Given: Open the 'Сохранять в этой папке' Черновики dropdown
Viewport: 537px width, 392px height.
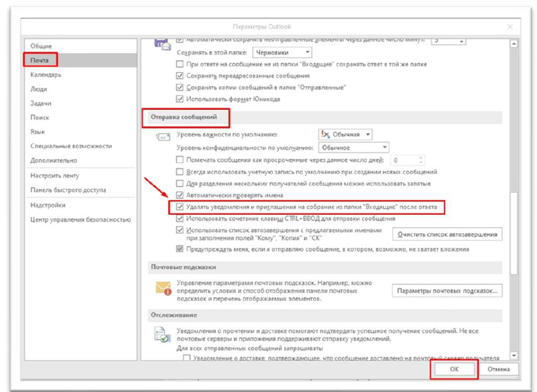Looking at the screenshot, I should [282, 52].
